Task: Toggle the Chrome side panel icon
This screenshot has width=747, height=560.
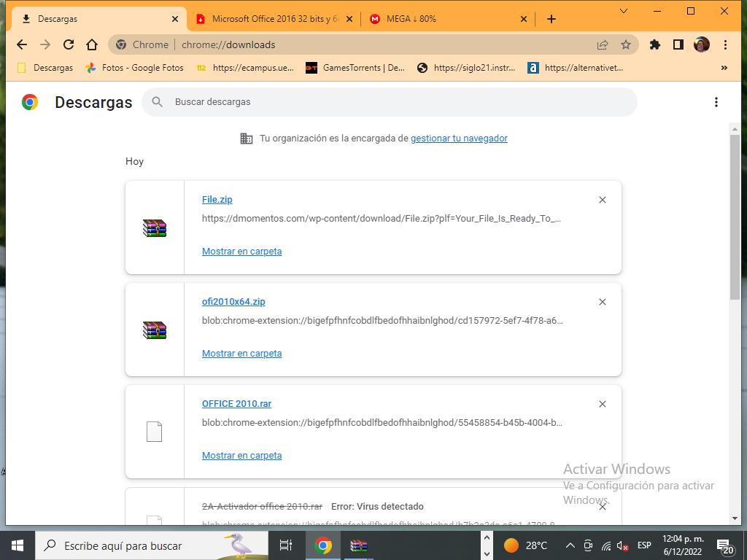Action: pyautogui.click(x=678, y=44)
